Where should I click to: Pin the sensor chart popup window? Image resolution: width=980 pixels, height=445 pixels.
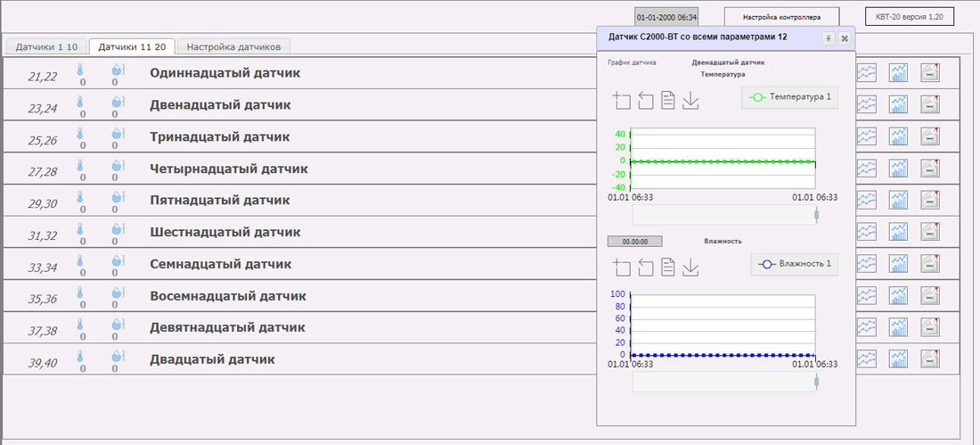(828, 38)
